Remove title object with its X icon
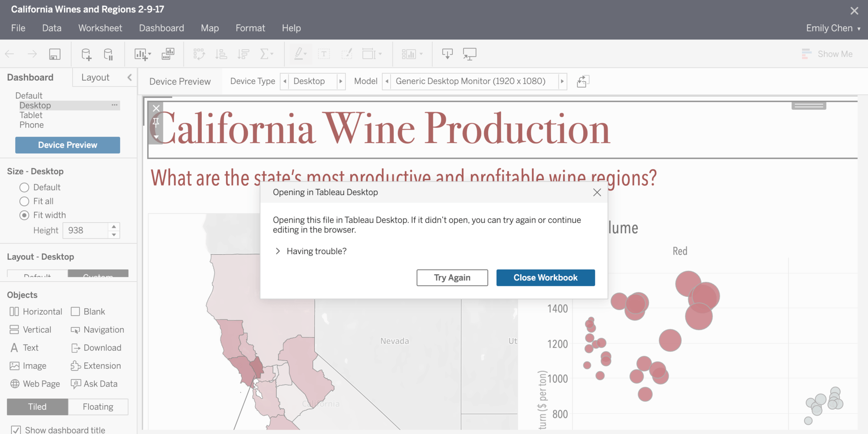 (x=156, y=108)
